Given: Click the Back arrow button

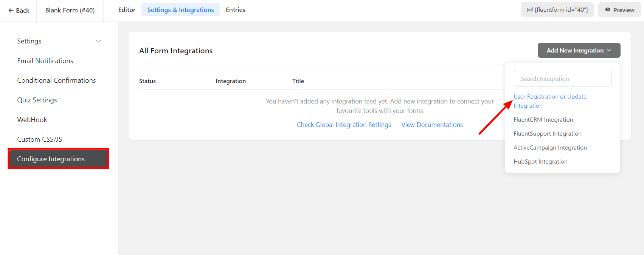Looking at the screenshot, I should [x=19, y=11].
